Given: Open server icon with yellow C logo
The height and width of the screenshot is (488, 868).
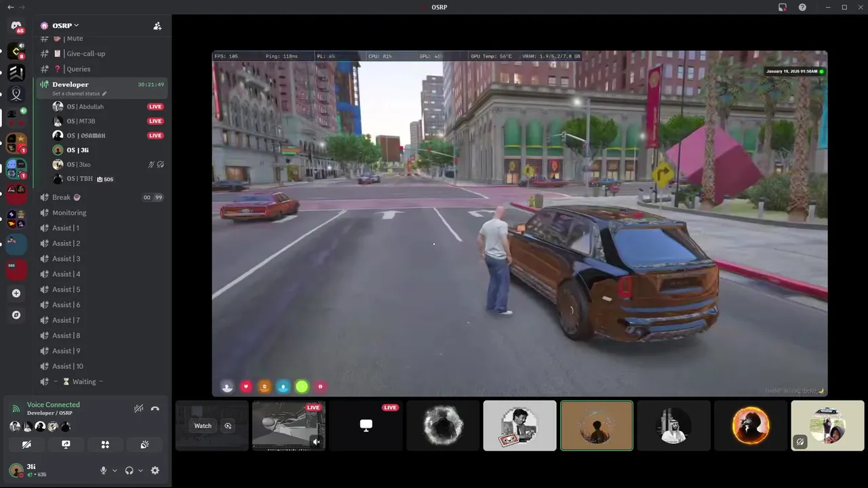Looking at the screenshot, I should [x=16, y=51].
